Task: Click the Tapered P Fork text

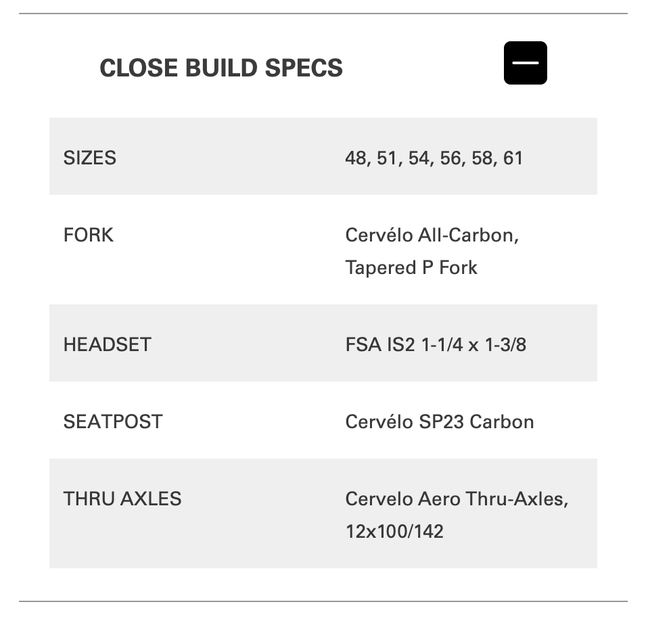Action: point(411,268)
